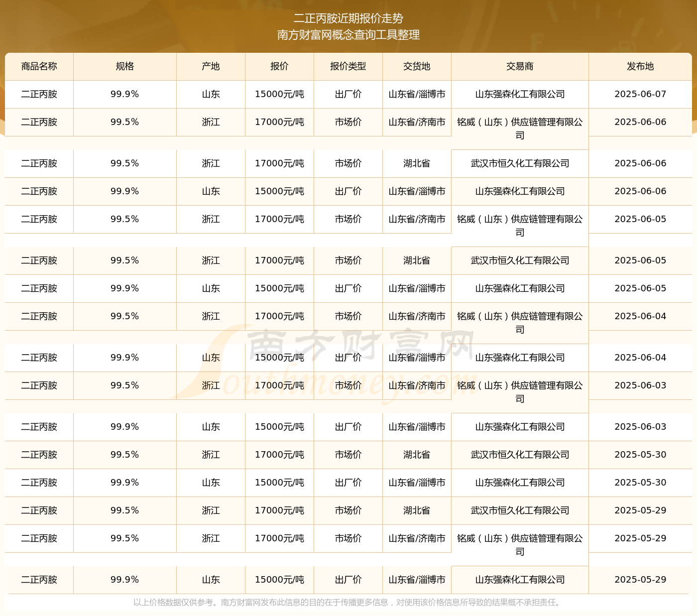Click the 2025-06-05 date in the 武汉市恒久 row

click(640, 260)
